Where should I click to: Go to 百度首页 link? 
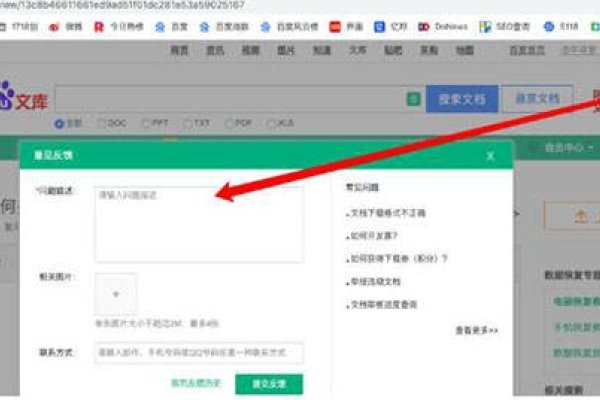[x=527, y=50]
